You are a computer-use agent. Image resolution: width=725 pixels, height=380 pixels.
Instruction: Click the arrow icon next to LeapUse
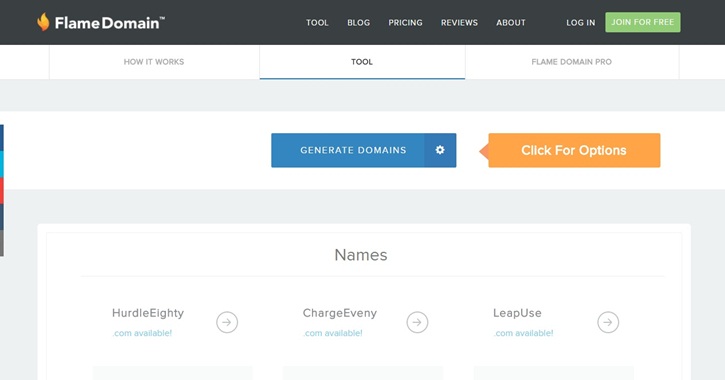[608, 322]
